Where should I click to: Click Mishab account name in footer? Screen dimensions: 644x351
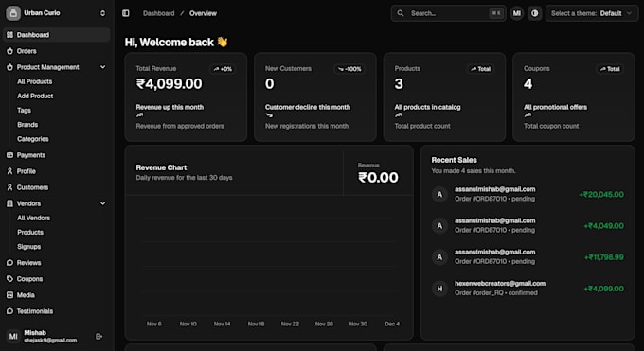pos(35,332)
